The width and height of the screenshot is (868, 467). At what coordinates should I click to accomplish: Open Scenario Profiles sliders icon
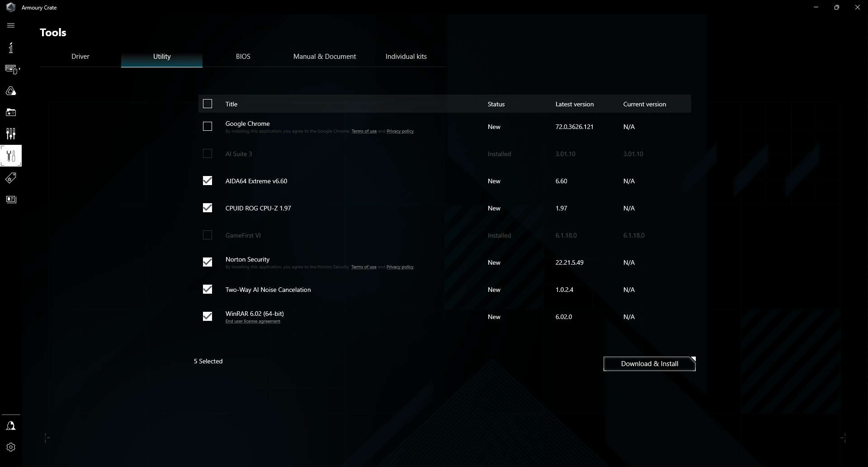11,133
